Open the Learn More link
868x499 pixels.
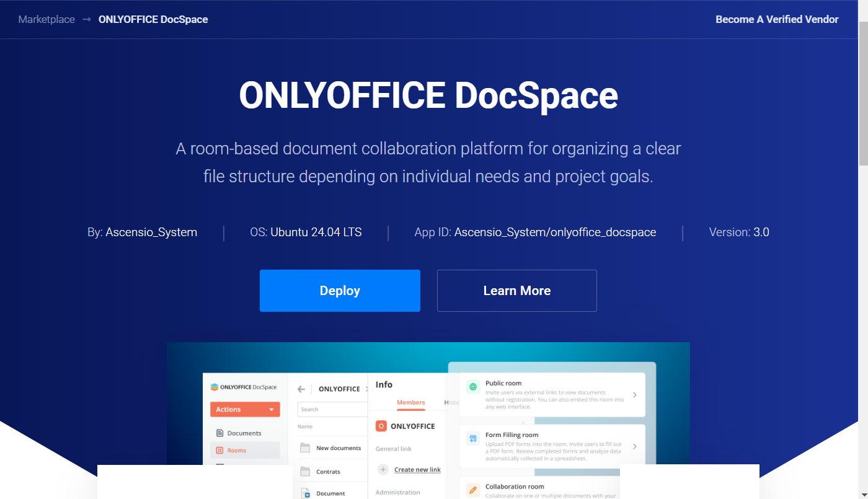point(516,291)
